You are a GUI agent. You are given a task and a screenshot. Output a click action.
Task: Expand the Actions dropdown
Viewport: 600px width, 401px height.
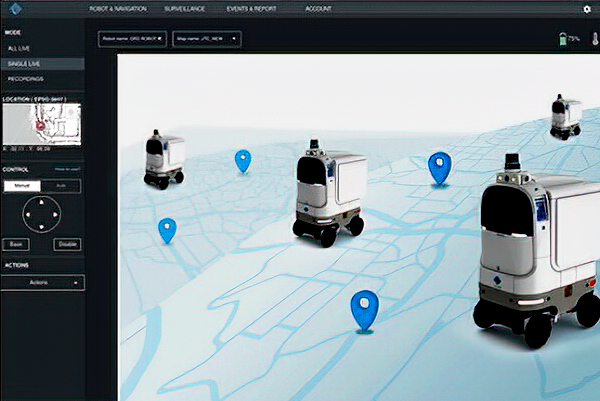coord(43,283)
